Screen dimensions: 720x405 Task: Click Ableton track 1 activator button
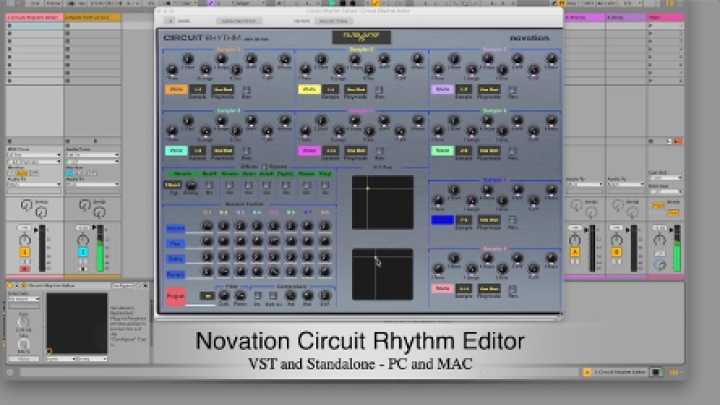tap(25, 252)
